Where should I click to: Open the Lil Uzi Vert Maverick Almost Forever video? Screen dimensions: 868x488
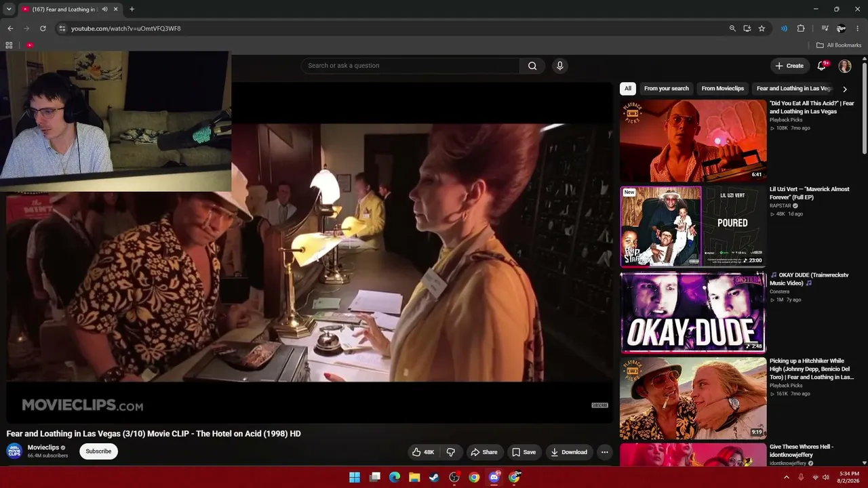click(693, 226)
